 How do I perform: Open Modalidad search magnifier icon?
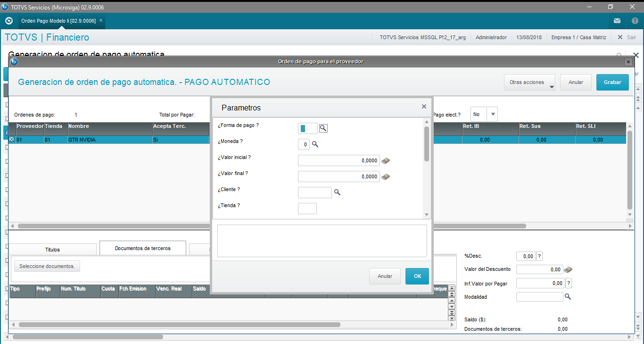(568, 297)
